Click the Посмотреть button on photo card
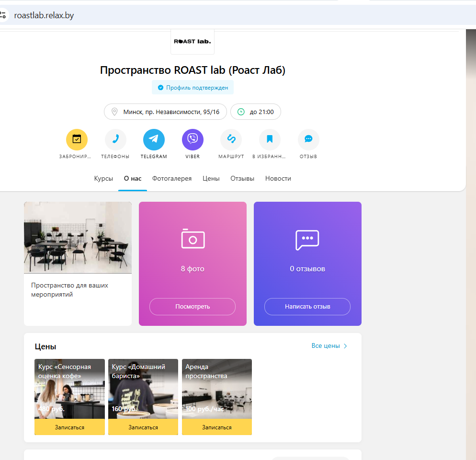This screenshot has width=476, height=460. 193,307
